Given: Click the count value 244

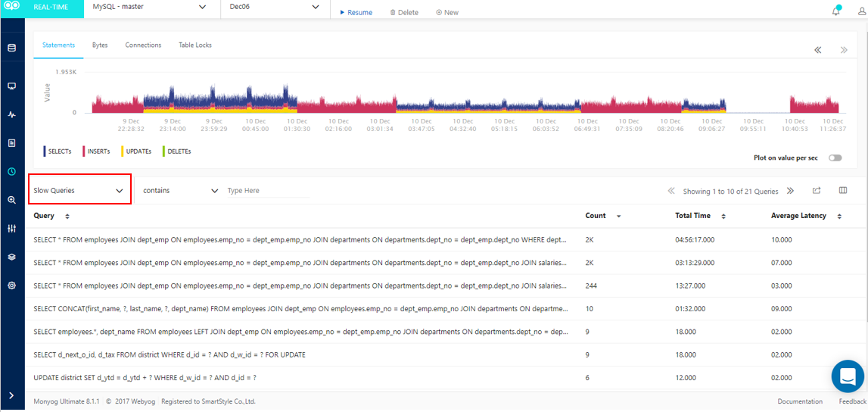Looking at the screenshot, I should pyautogui.click(x=591, y=286).
